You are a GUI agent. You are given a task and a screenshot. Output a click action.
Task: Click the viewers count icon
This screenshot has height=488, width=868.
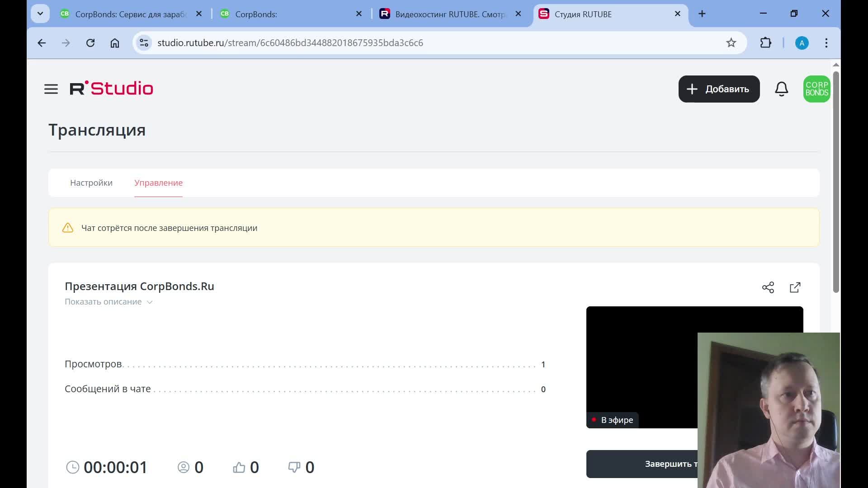[184, 467]
